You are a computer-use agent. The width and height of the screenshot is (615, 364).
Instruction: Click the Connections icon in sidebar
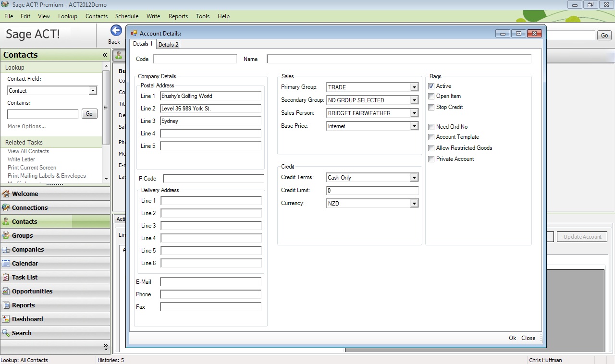tap(6, 208)
